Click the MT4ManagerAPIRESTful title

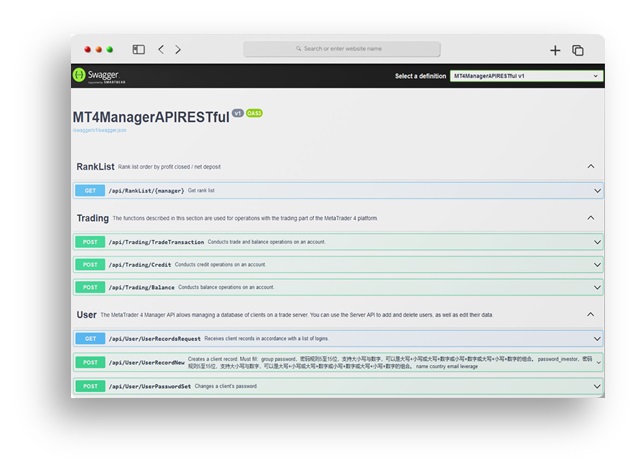click(x=151, y=117)
